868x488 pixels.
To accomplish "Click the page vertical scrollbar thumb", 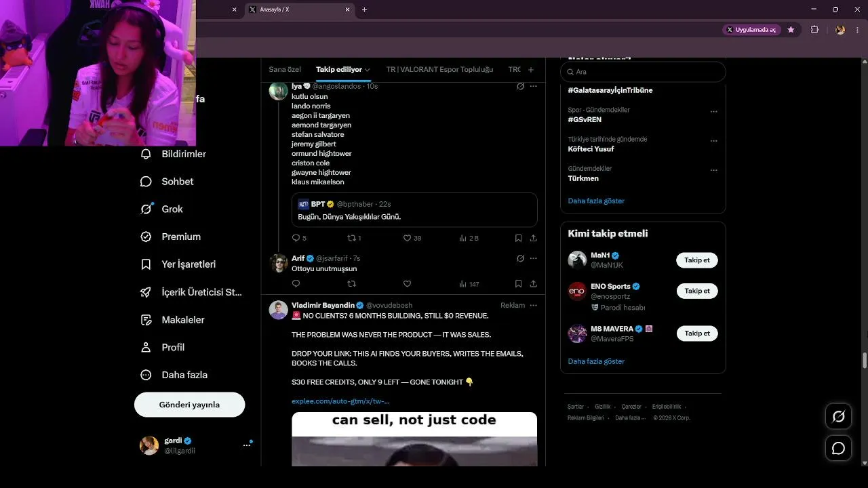I will [864, 361].
